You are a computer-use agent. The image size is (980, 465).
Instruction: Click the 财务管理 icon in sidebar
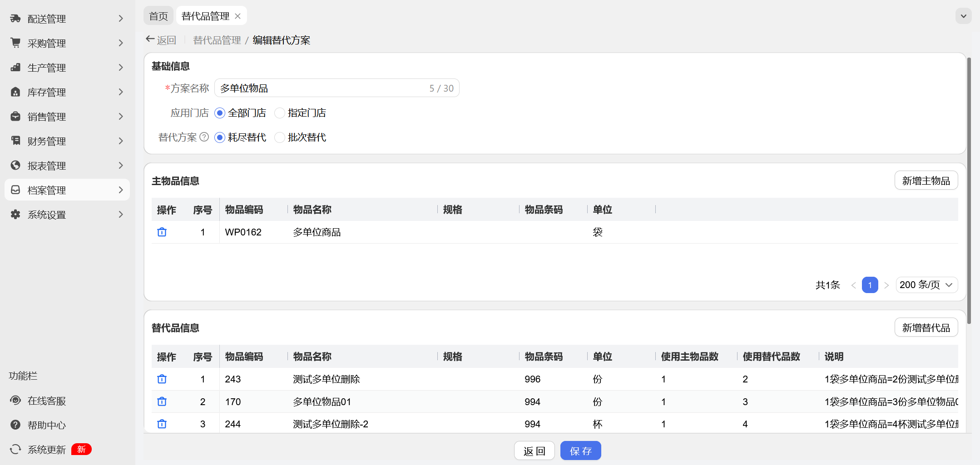pyautogui.click(x=15, y=141)
